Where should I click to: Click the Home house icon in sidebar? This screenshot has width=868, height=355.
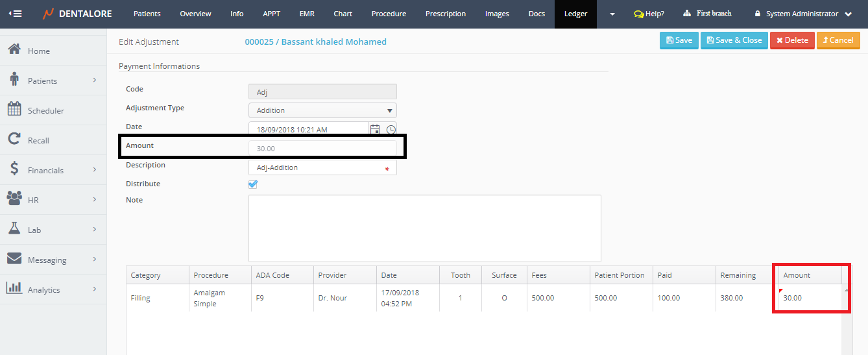point(14,50)
